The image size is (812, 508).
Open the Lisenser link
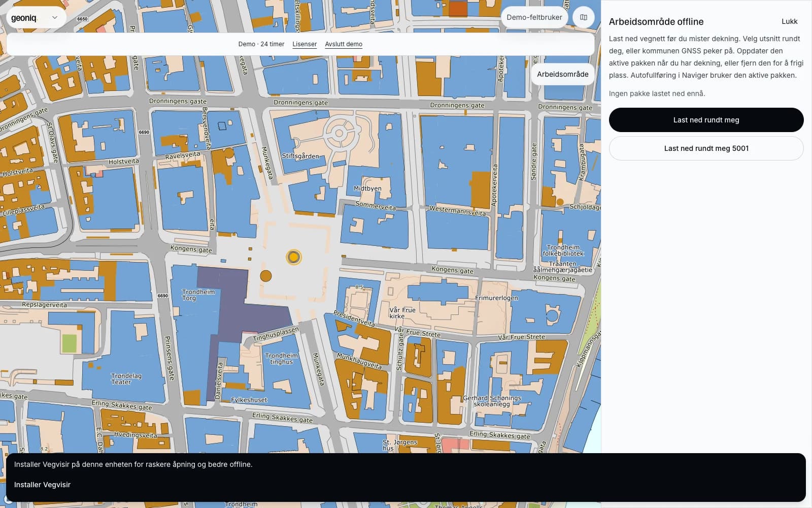tap(304, 44)
